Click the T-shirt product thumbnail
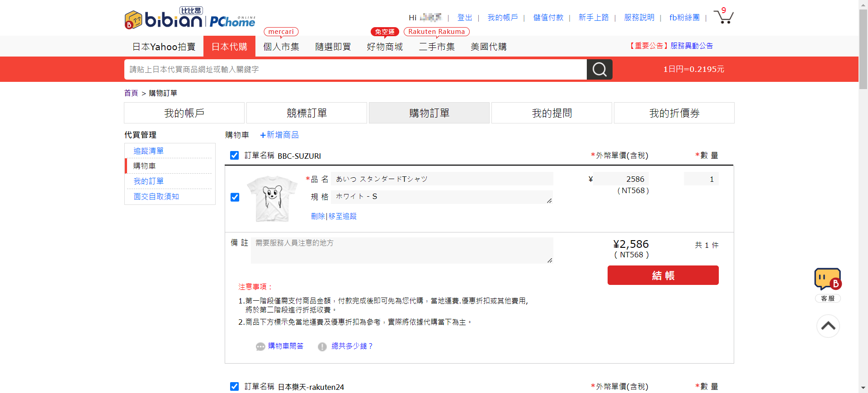 pos(272,199)
